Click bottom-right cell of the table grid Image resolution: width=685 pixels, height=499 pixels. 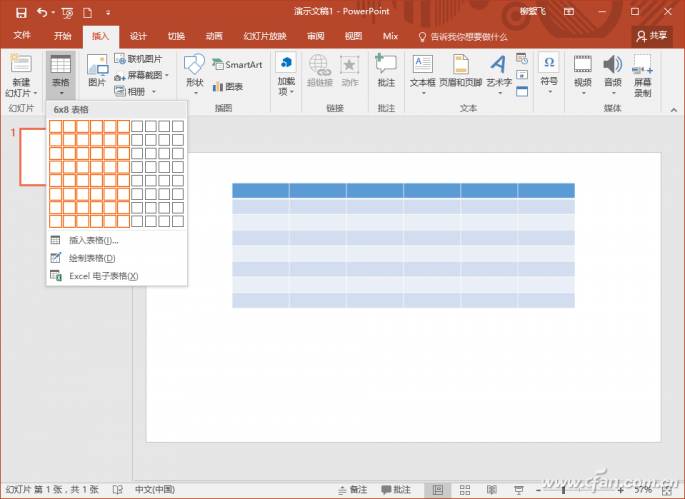[178, 221]
